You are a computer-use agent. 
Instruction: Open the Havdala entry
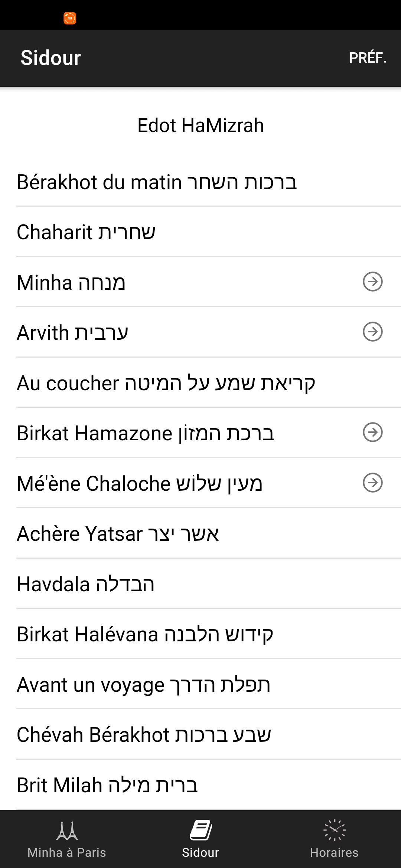pos(200,584)
